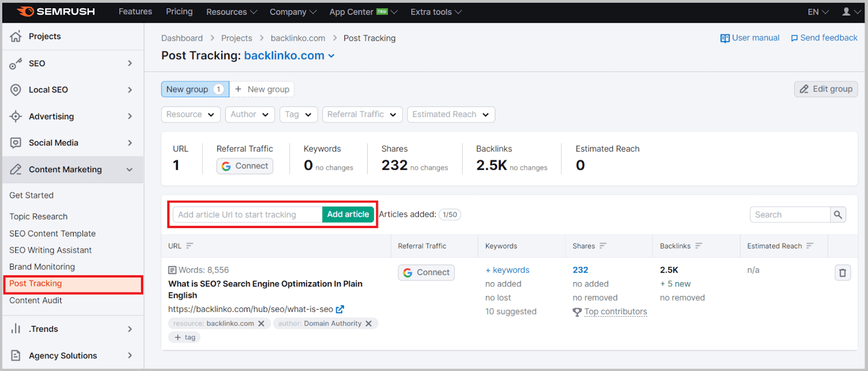Click the Social Media chat icon
Image resolution: width=868 pixels, height=371 pixels.
(x=16, y=143)
